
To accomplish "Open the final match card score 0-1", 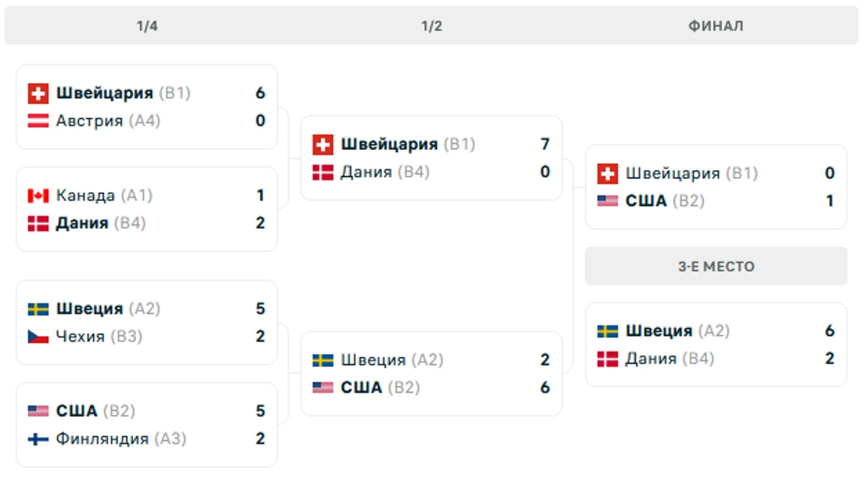I will (716, 187).
